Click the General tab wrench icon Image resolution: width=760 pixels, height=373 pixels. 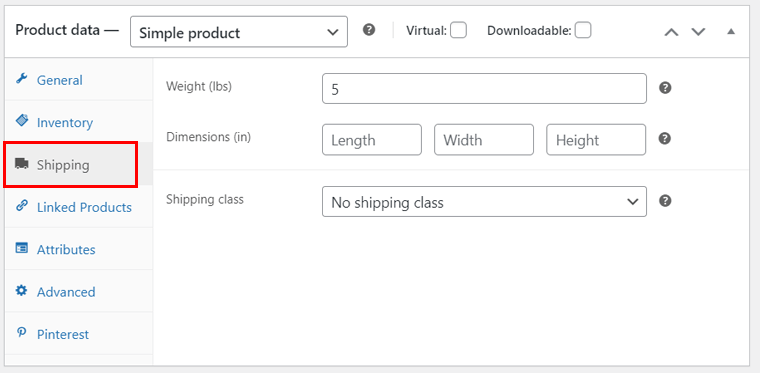coord(21,78)
